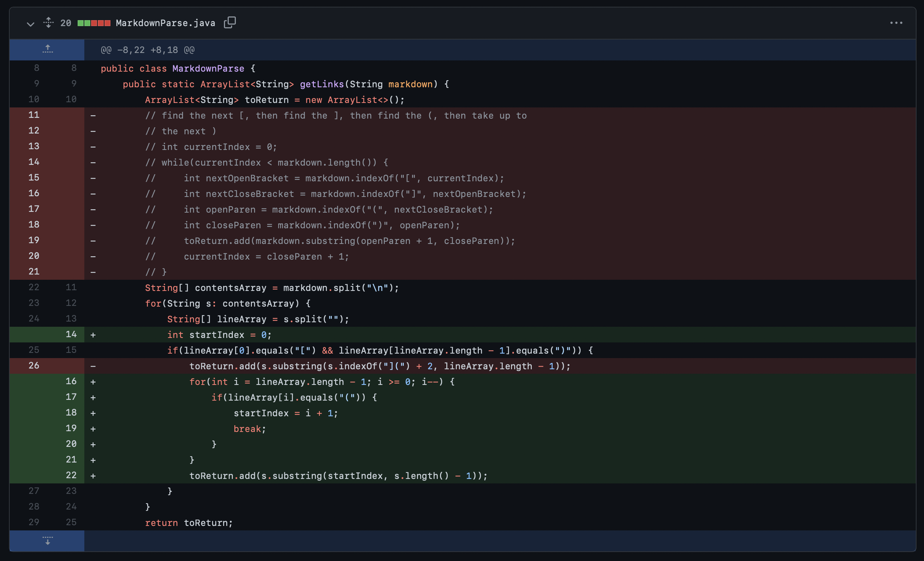Click added line 'int startIndex = 0;'

(219, 335)
